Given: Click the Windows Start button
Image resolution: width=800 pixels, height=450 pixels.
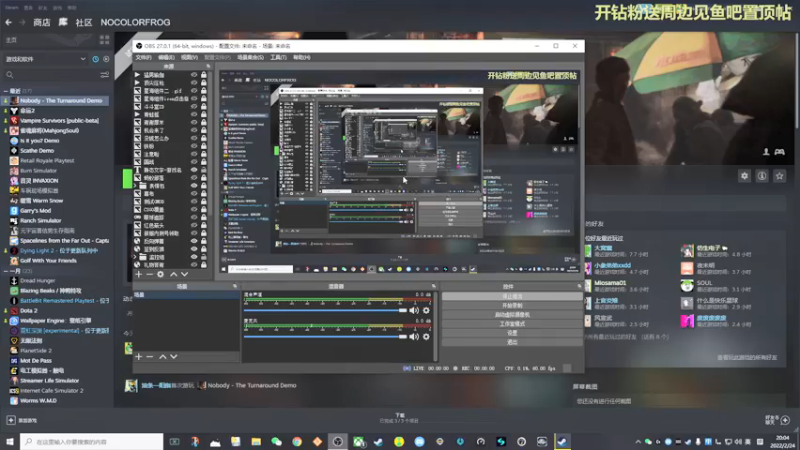Looking at the screenshot, I should [10, 441].
